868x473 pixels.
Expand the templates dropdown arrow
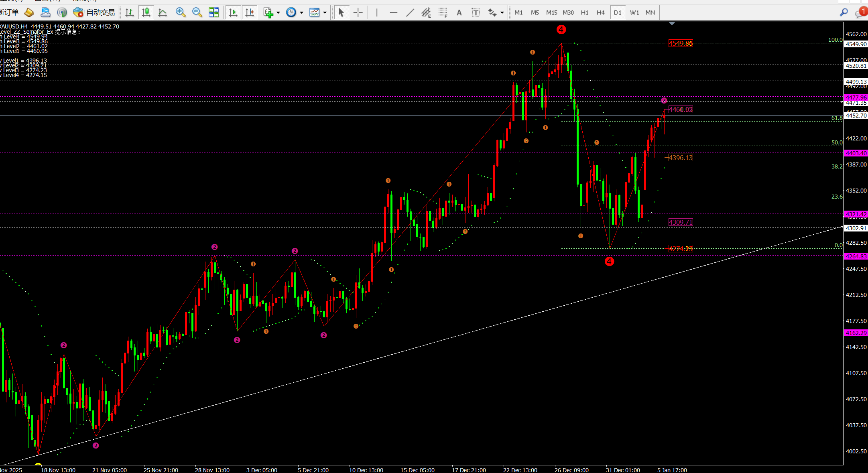coord(325,12)
